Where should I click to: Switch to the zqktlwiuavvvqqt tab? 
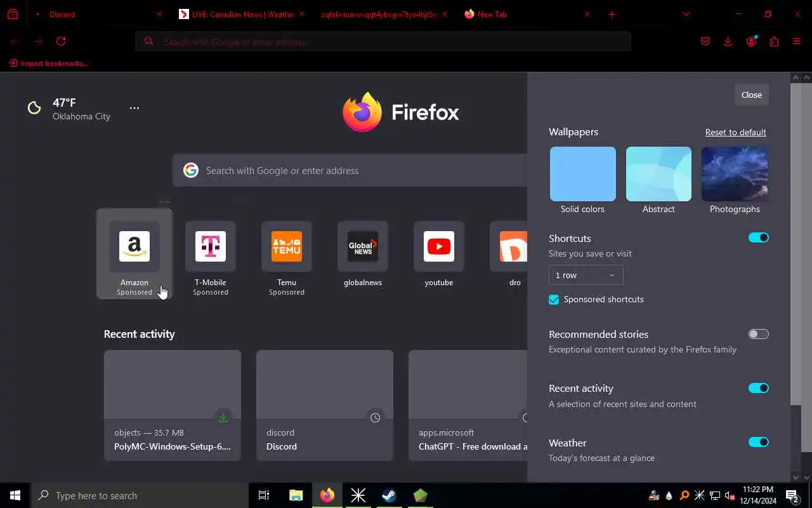384,14
